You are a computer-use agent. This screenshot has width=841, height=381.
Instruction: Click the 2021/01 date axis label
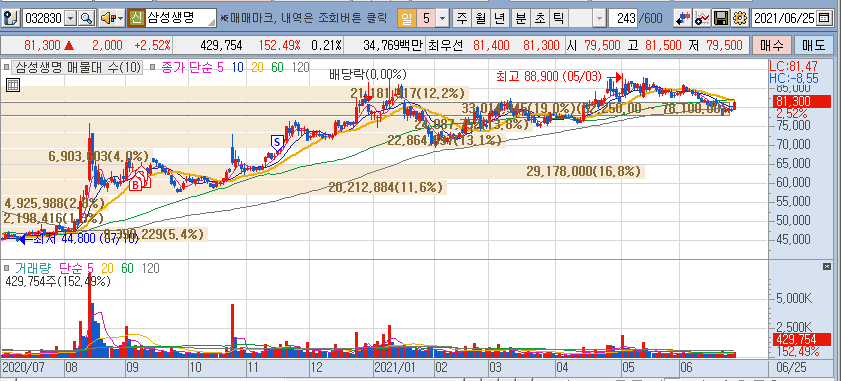click(x=396, y=369)
